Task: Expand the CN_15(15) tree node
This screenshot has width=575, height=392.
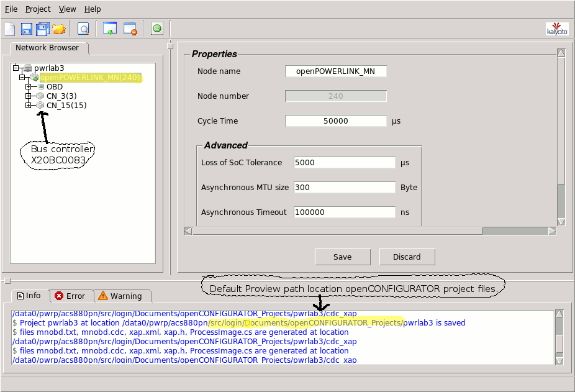Action: 28,106
